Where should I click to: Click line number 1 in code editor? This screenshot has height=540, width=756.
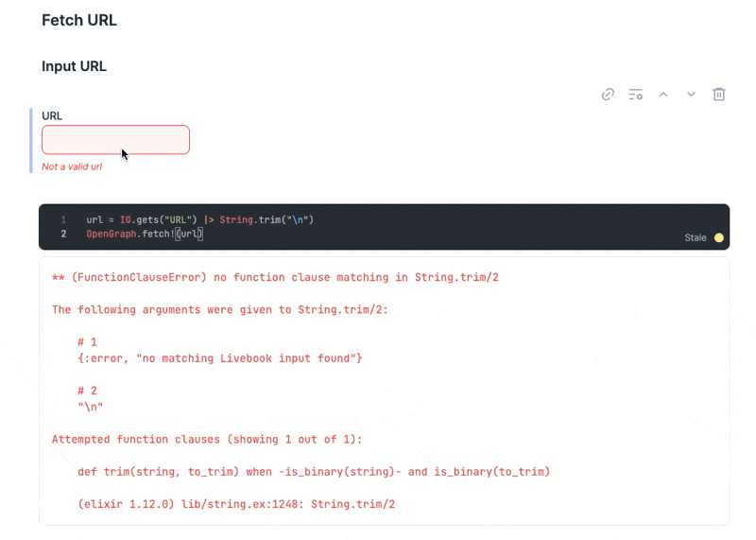(63, 219)
